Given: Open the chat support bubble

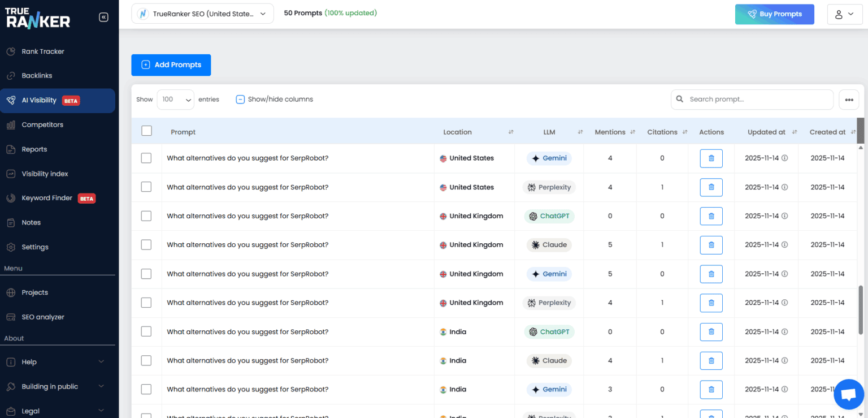Looking at the screenshot, I should click(x=848, y=394).
